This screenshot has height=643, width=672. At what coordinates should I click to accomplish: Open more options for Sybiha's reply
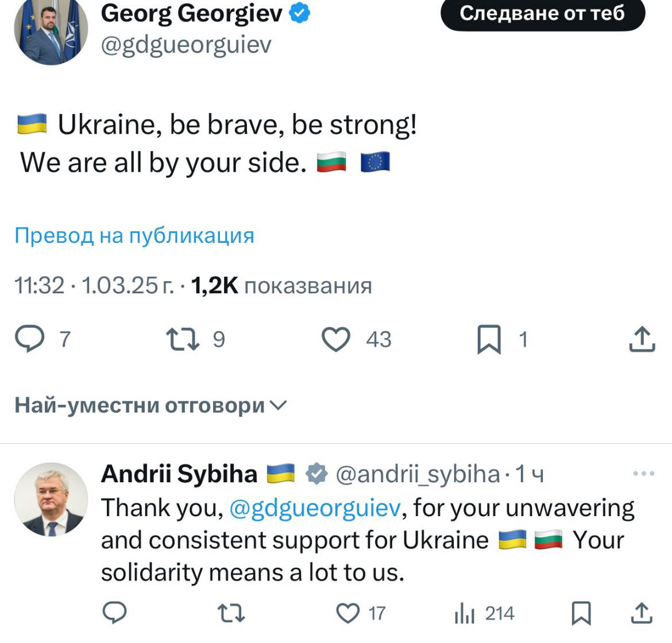[x=643, y=474]
